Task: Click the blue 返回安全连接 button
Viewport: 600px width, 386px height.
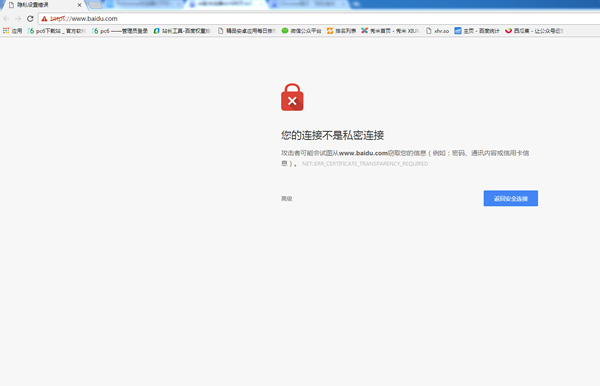Action: pos(510,198)
